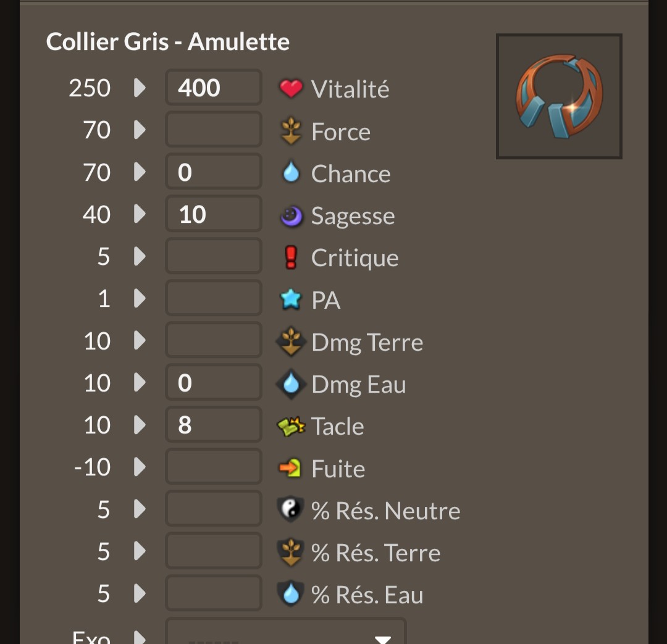Click the green Tacle icon

coord(291,426)
